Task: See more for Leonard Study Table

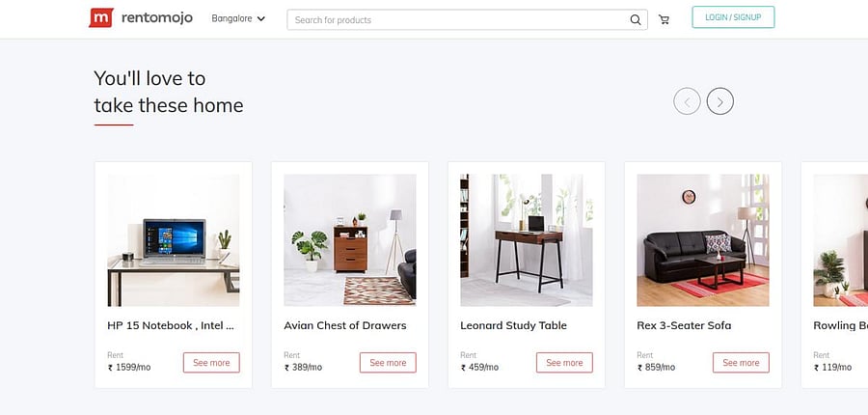Action: tap(564, 363)
